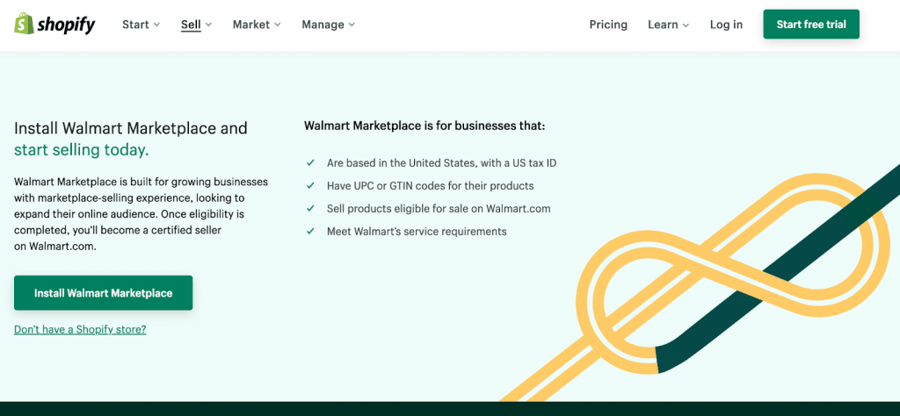Click checkmark beside Walmart.com eligible products
Image resolution: width=900 pixels, height=416 pixels.
point(311,209)
